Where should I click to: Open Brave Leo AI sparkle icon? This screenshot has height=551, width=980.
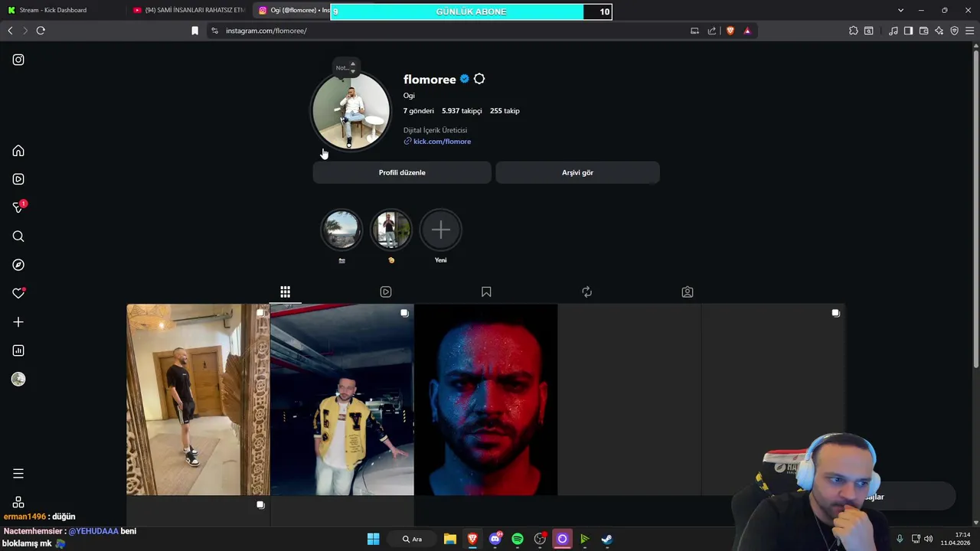(939, 31)
